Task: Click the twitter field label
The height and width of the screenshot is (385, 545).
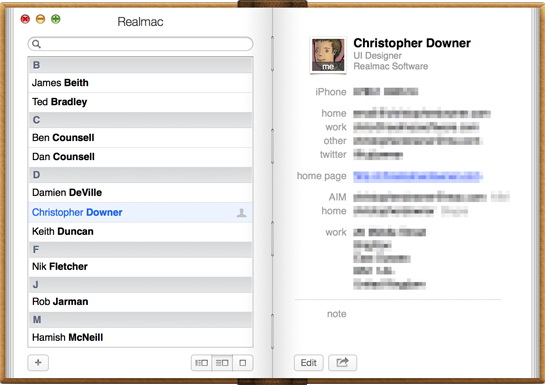Action: click(333, 154)
